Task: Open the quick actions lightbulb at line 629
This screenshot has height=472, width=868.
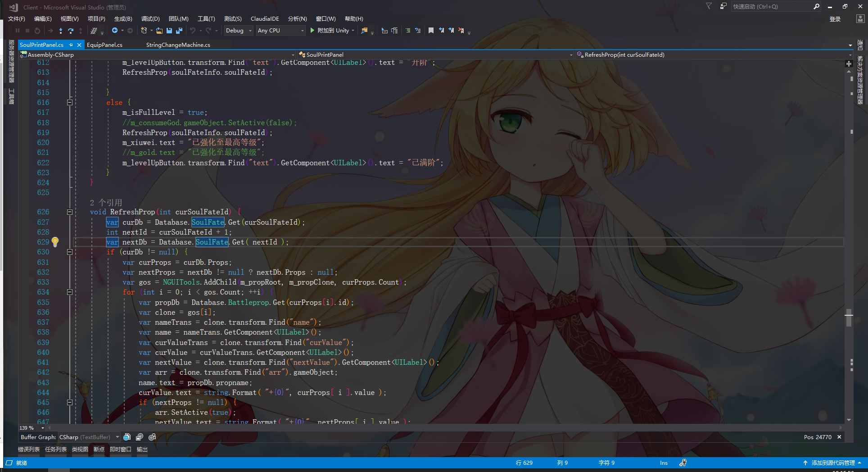Action: point(55,242)
